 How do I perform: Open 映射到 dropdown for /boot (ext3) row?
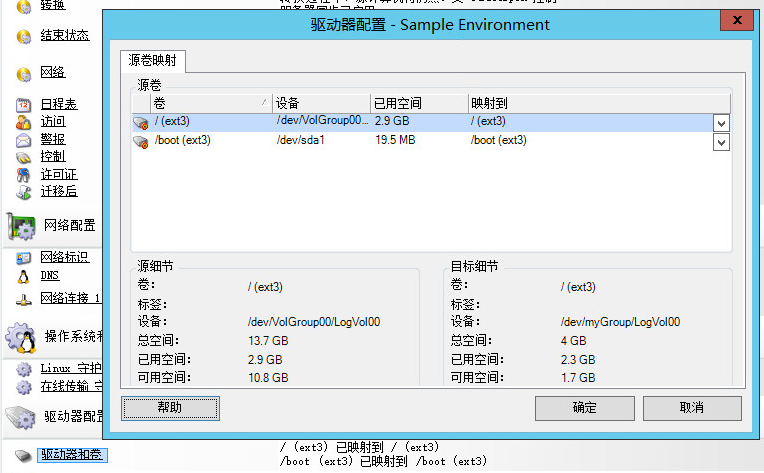[x=721, y=142]
